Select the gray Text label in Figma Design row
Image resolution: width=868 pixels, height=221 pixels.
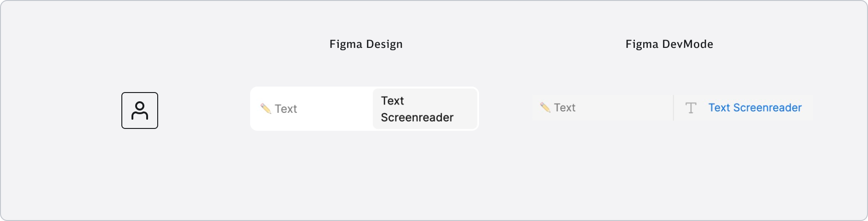tap(286, 109)
